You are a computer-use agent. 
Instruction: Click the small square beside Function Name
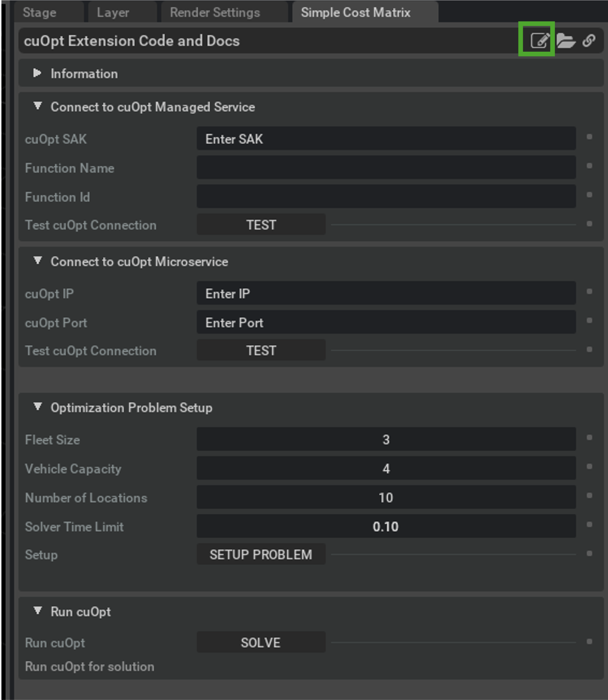coord(589,166)
